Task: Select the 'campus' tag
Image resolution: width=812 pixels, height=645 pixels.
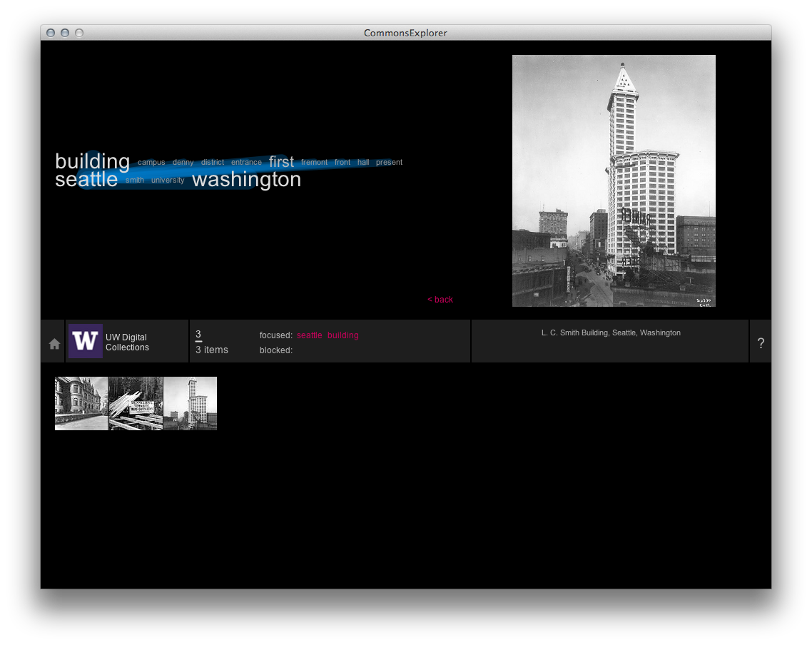Action: pos(151,162)
